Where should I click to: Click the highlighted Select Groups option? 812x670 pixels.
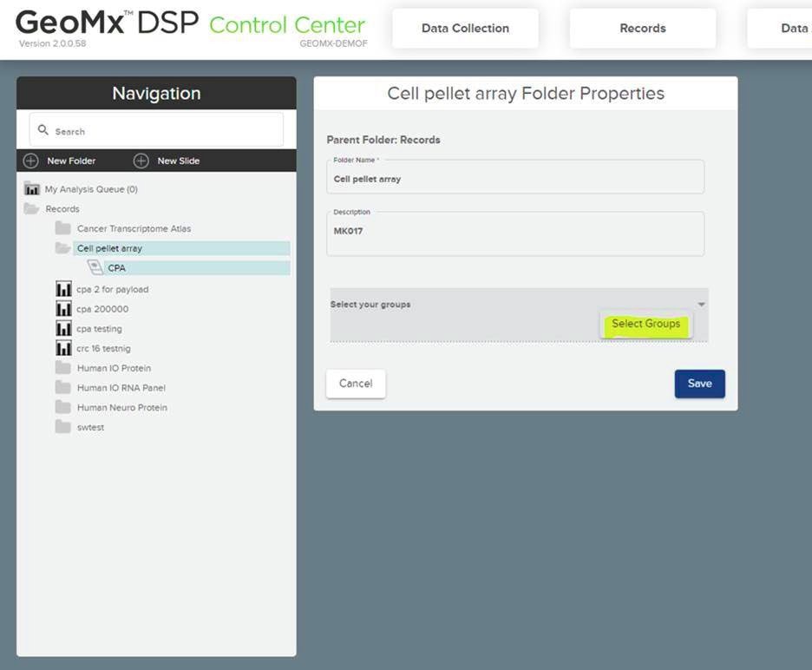(645, 324)
